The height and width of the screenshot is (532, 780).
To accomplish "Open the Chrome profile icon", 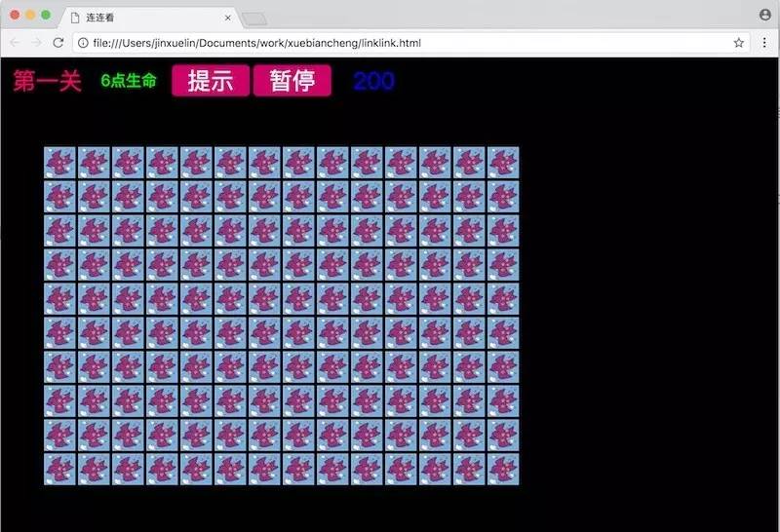I will click(764, 15).
